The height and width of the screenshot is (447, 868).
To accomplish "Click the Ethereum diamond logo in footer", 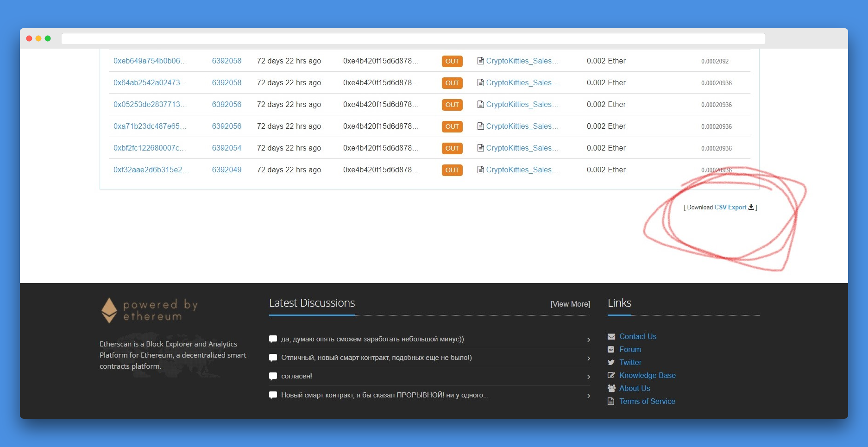I will pyautogui.click(x=109, y=310).
